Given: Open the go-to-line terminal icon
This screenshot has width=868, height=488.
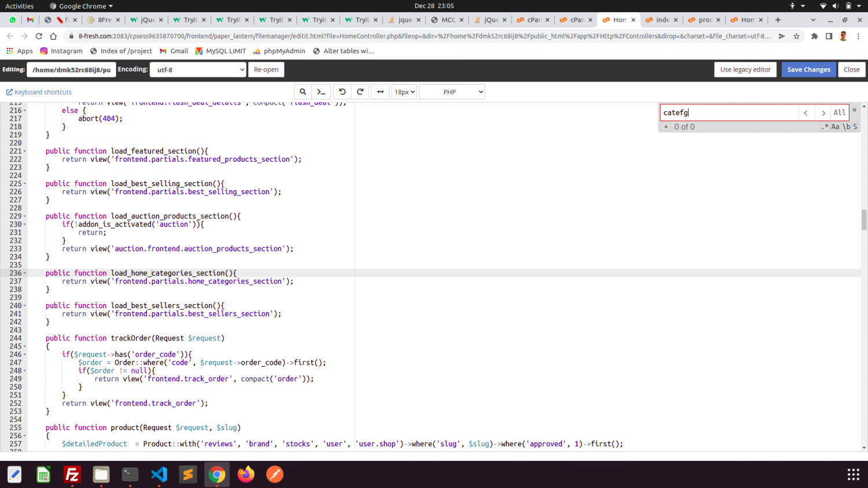Looking at the screenshot, I should (321, 92).
